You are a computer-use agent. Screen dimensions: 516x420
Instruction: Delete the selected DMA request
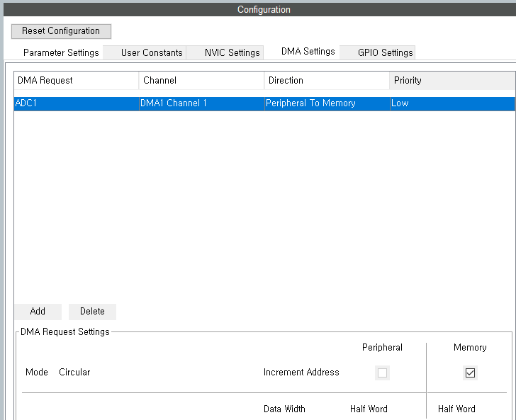[x=92, y=312]
